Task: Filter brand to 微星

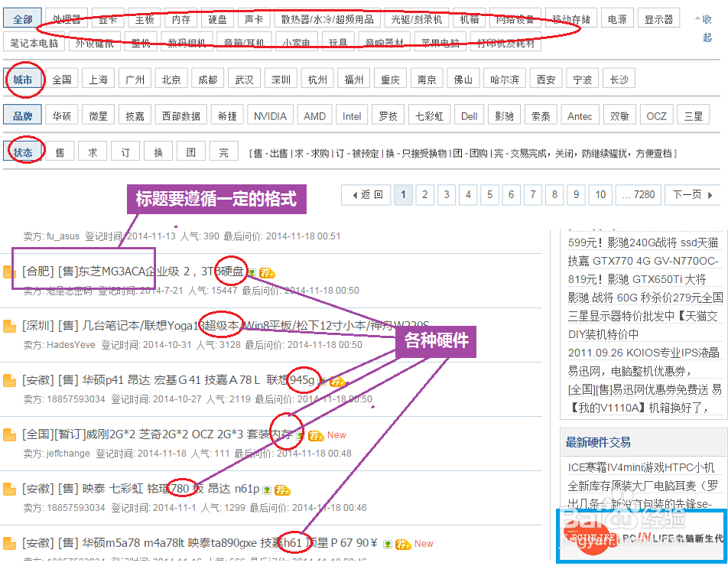Action: [98, 116]
